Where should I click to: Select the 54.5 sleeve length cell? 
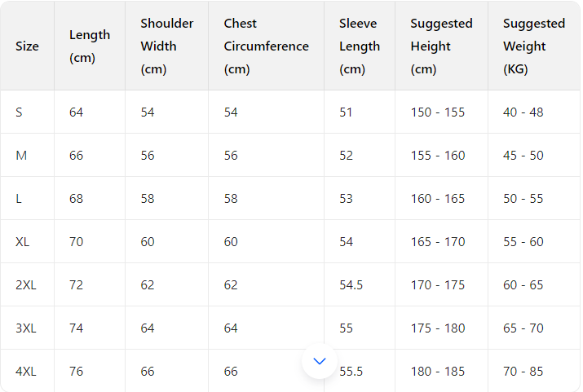[351, 284]
